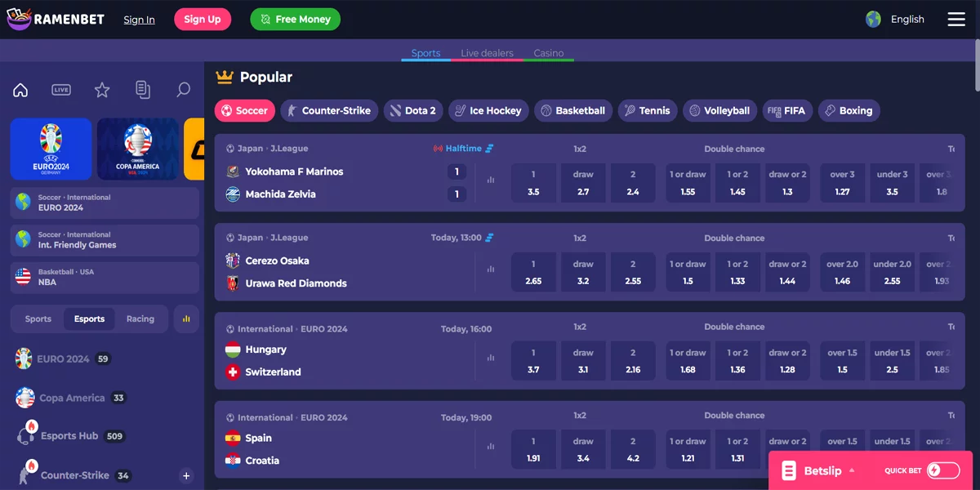The height and width of the screenshot is (490, 980).
Task: Open Copa America entry in sidebar list
Action: pyautogui.click(x=71, y=398)
